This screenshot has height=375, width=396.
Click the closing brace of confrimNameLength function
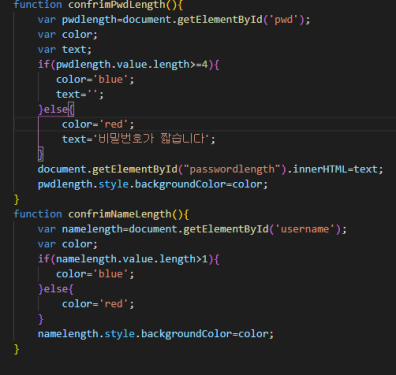coord(17,349)
